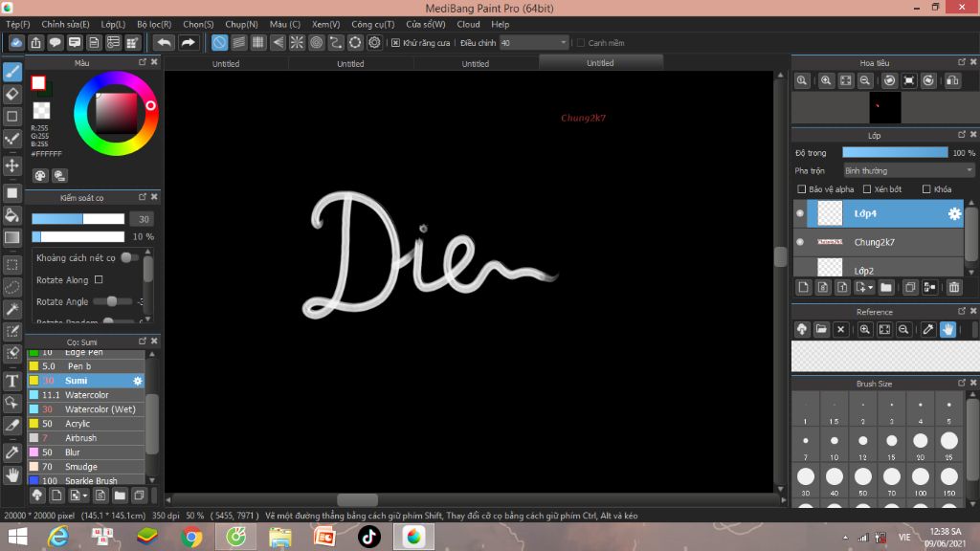Select the Eraser tool
Image resolution: width=980 pixels, height=551 pixels.
point(12,95)
